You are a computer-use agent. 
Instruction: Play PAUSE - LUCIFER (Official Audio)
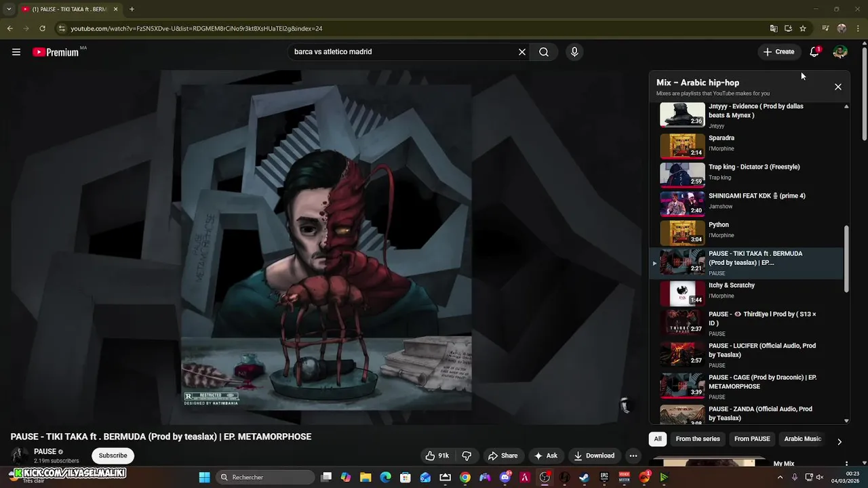coord(747,354)
